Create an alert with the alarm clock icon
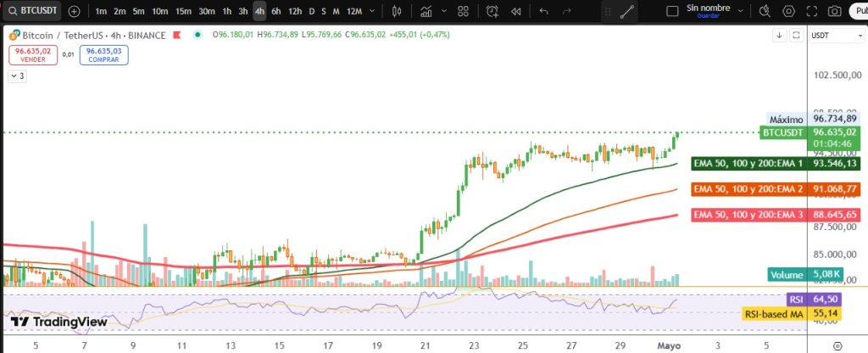The image size is (868, 353). click(x=492, y=11)
